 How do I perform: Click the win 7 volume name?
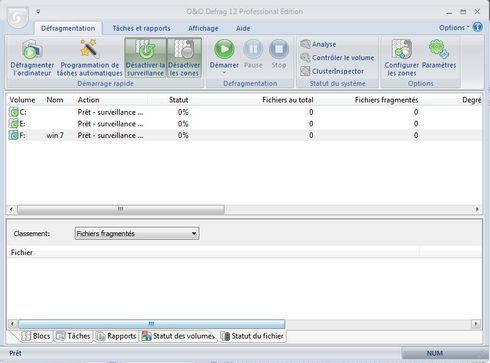55,135
